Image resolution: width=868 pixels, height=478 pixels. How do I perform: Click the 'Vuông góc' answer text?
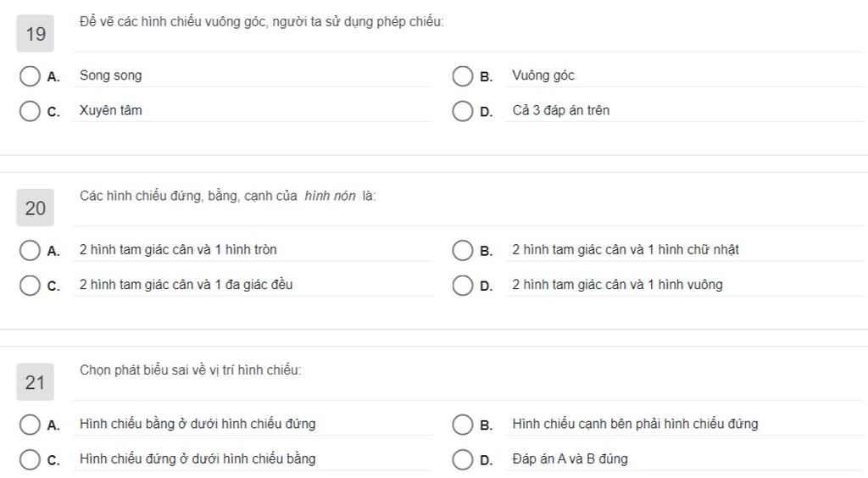543,75
